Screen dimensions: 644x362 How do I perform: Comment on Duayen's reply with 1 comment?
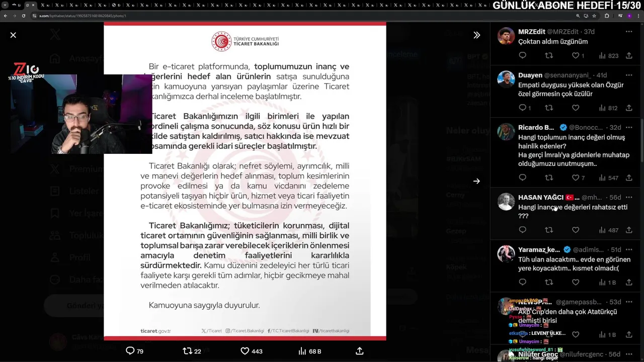524,108
